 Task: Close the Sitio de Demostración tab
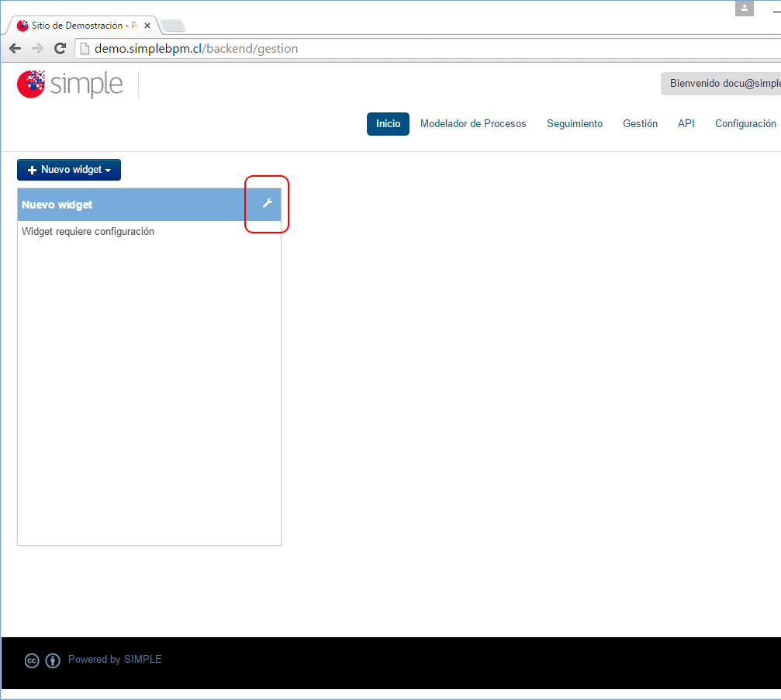(147, 26)
